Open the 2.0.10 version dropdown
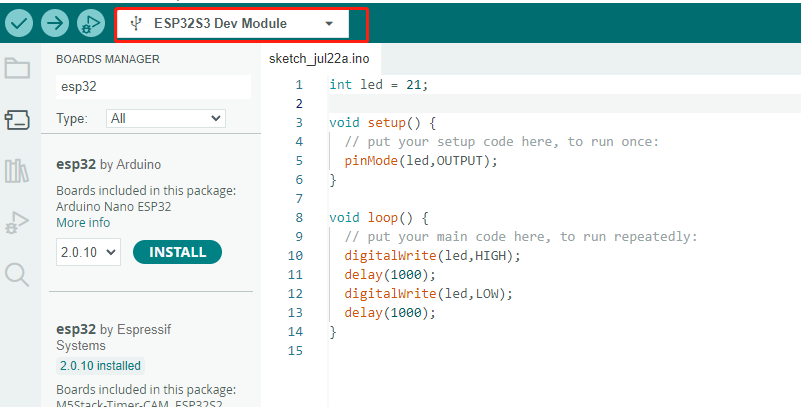Viewport: 801px width, 407px height. [x=88, y=252]
